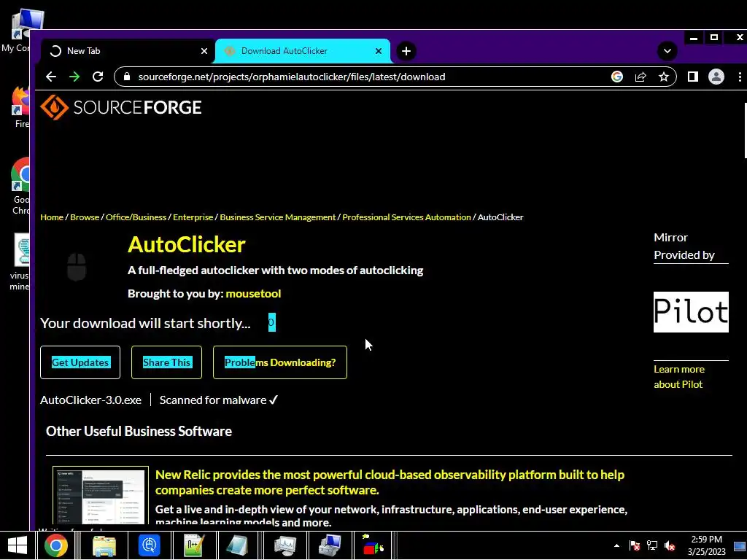Click the AutoClicker project title
Viewport: 747px width, 560px height.
[186, 244]
